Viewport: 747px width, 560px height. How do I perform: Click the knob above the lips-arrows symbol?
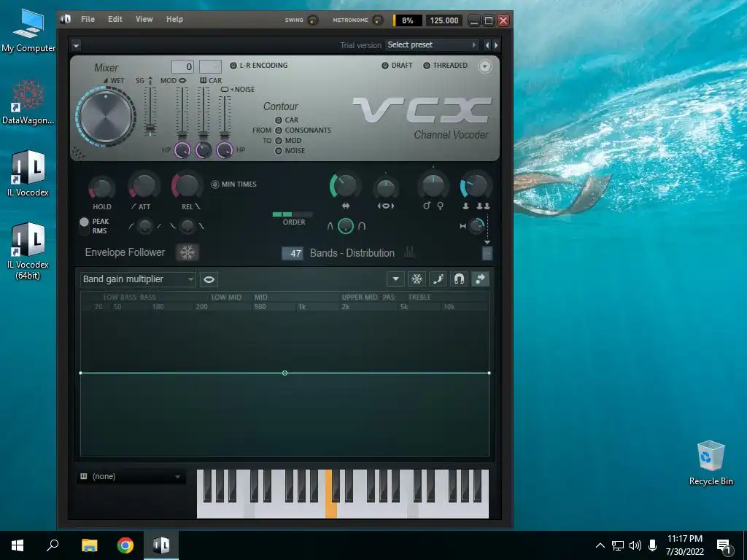click(x=386, y=188)
